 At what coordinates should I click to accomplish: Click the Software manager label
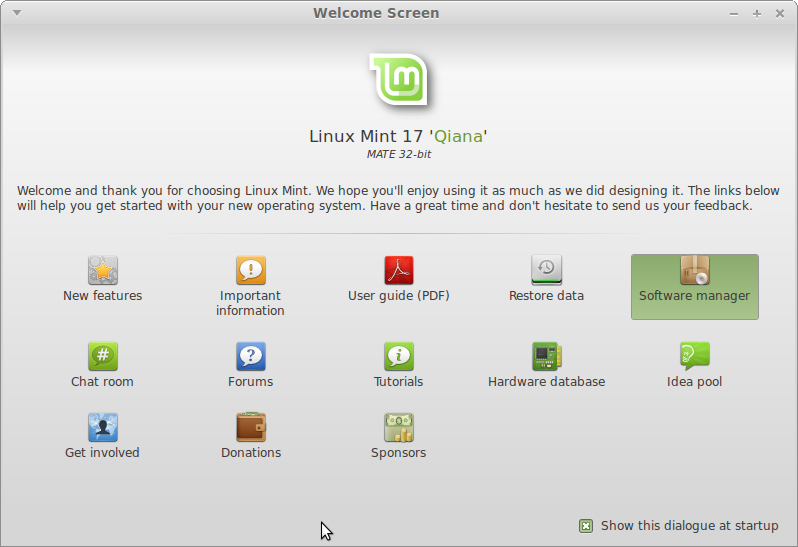pyautogui.click(x=695, y=296)
